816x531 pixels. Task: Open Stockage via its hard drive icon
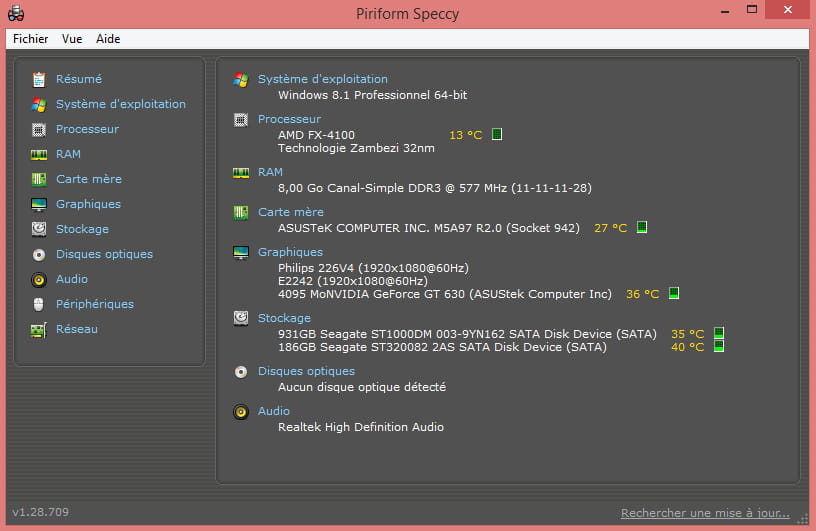[39, 229]
